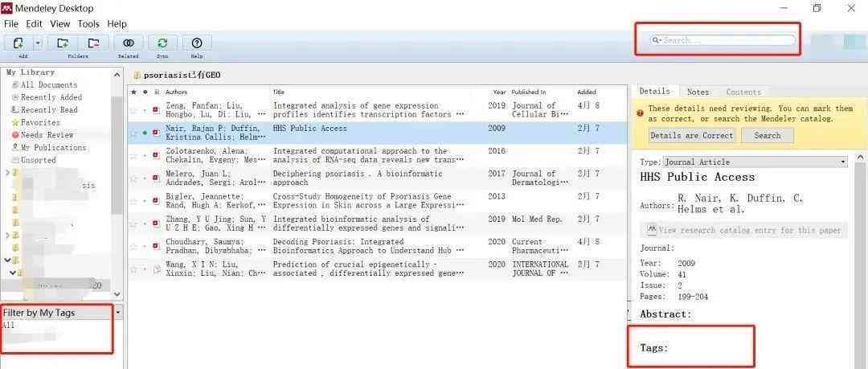Sort by the Published In column header
Screen dimensions: 868x369
(529, 92)
